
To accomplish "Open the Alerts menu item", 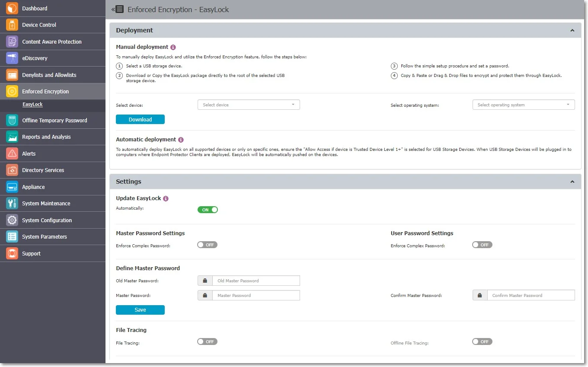I will coord(53,153).
